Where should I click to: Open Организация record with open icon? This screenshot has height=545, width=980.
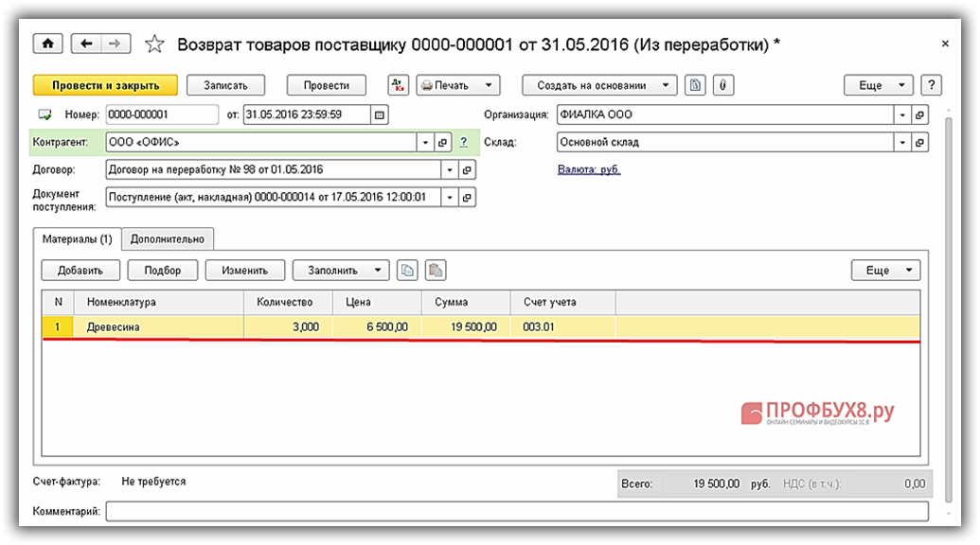pos(919,114)
